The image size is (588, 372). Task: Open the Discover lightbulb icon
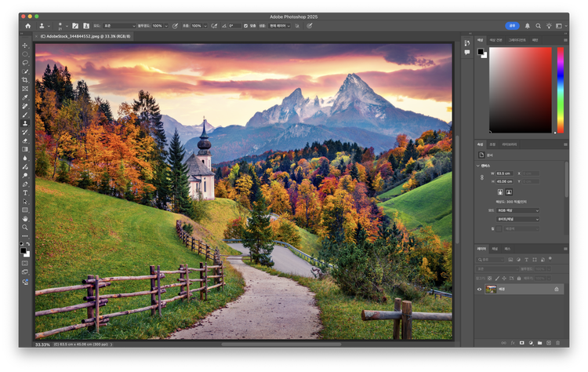tap(549, 26)
